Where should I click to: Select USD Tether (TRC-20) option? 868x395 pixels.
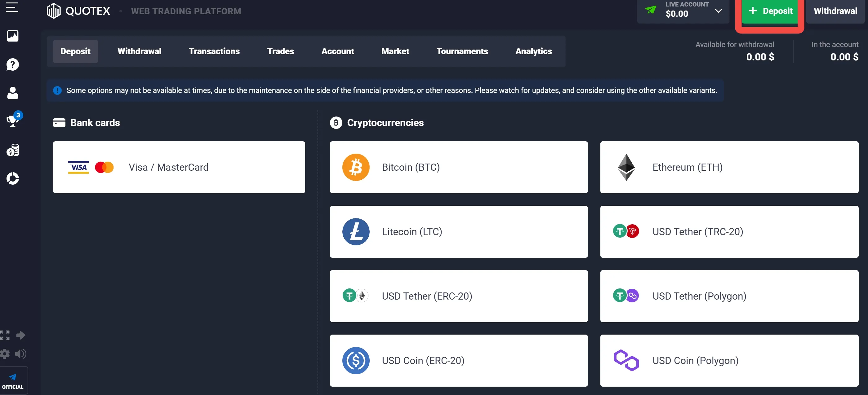(x=729, y=232)
